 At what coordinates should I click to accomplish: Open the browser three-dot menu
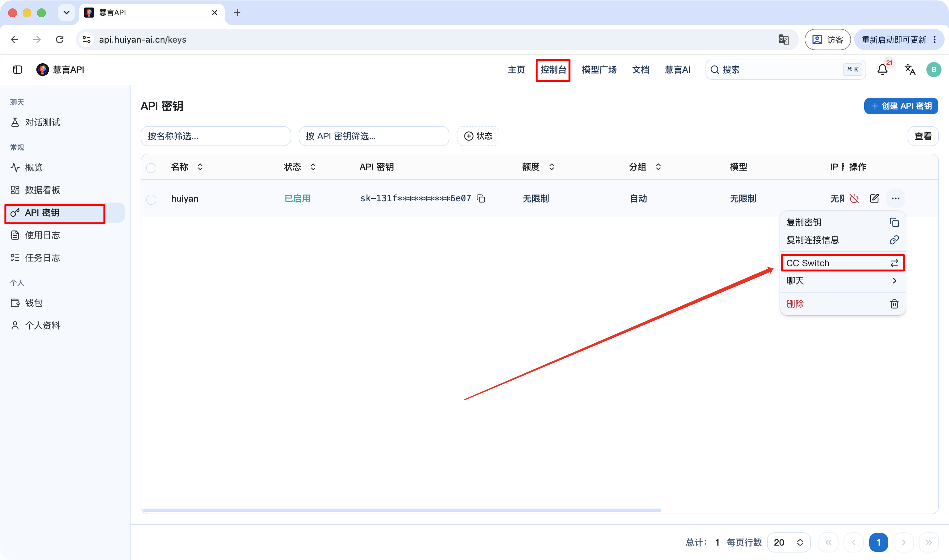(935, 39)
